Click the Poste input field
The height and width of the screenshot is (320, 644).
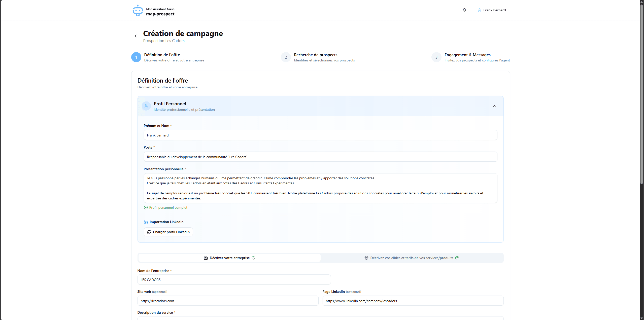[320, 157]
